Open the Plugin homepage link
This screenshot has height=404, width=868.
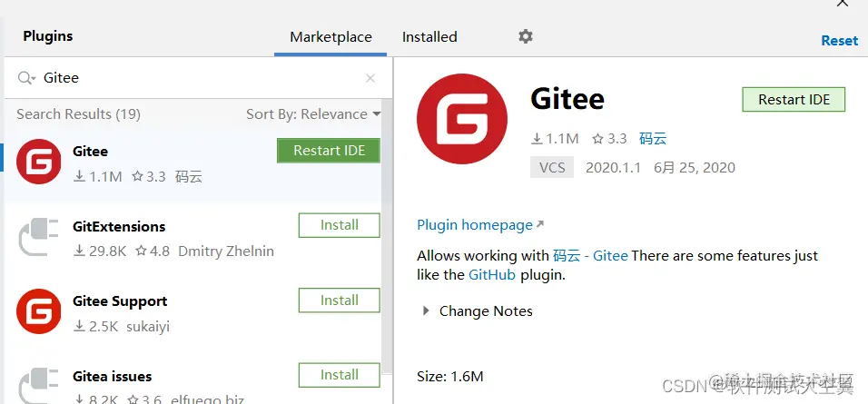tap(480, 225)
